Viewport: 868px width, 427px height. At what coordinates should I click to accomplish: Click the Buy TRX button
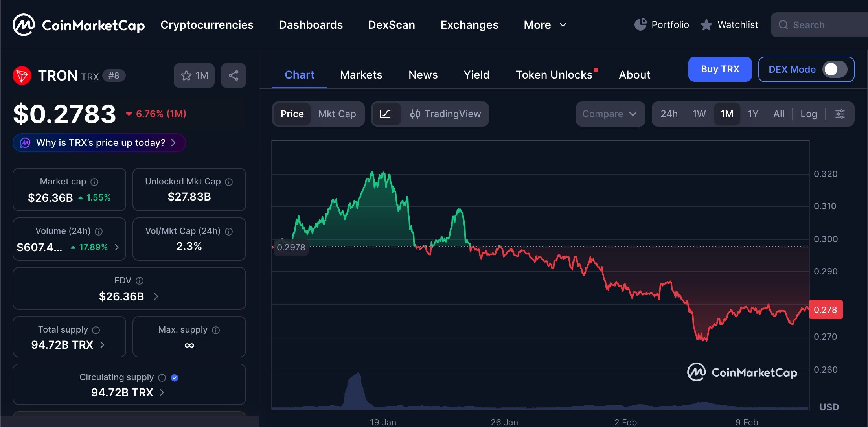[x=720, y=69]
